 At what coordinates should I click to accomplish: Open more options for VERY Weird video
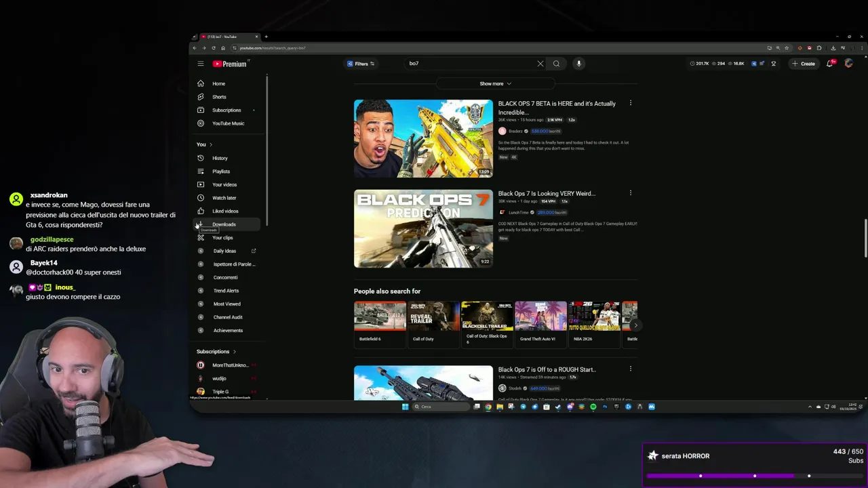631,192
